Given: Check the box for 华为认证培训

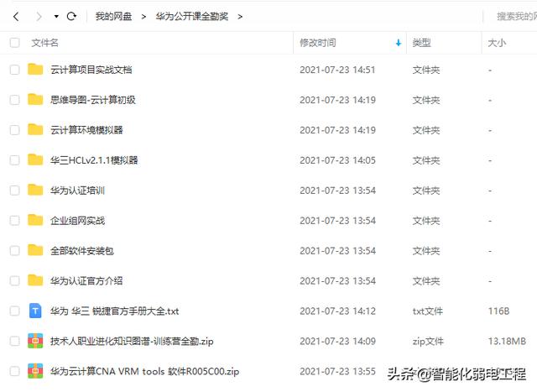Looking at the screenshot, I should (15, 191).
